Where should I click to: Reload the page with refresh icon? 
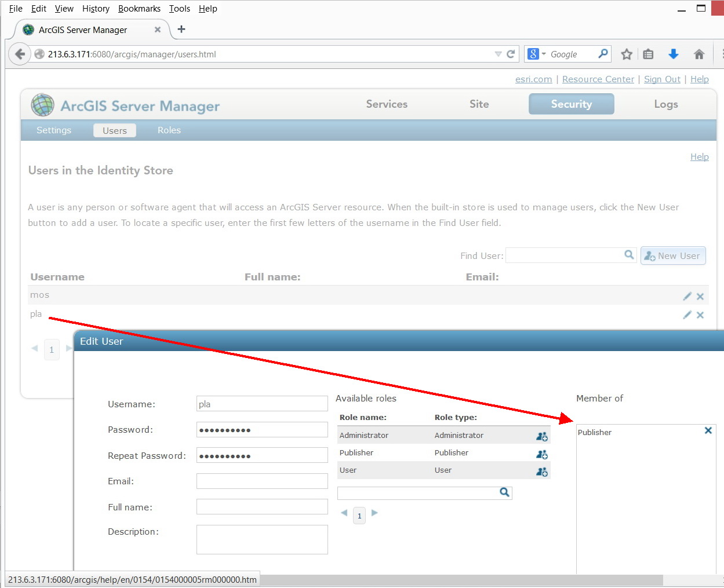click(x=511, y=54)
